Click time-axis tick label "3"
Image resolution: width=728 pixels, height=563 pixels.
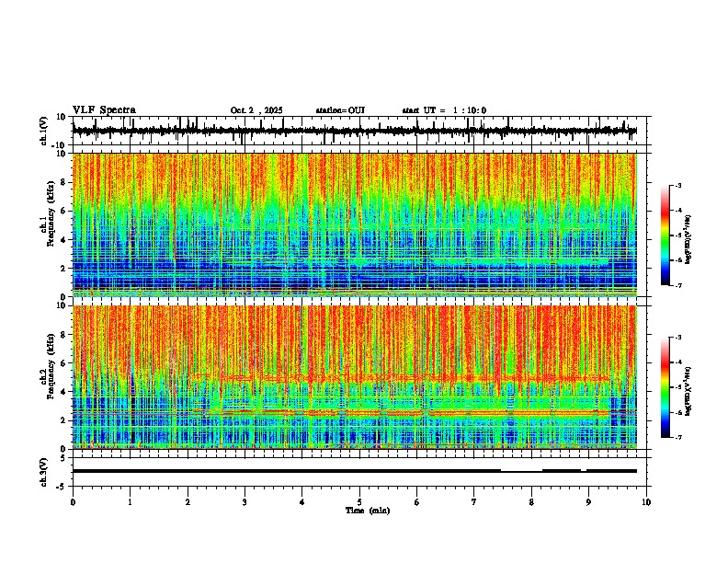click(x=245, y=502)
